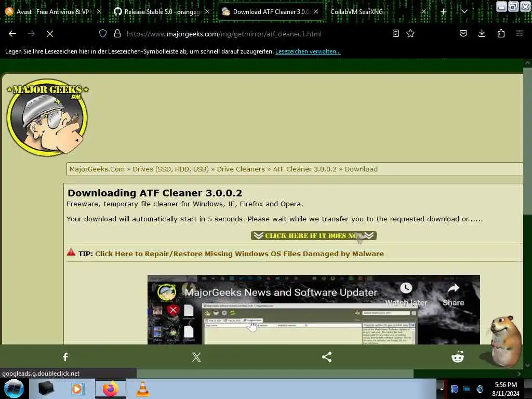Click the address bar URL

coord(224,34)
